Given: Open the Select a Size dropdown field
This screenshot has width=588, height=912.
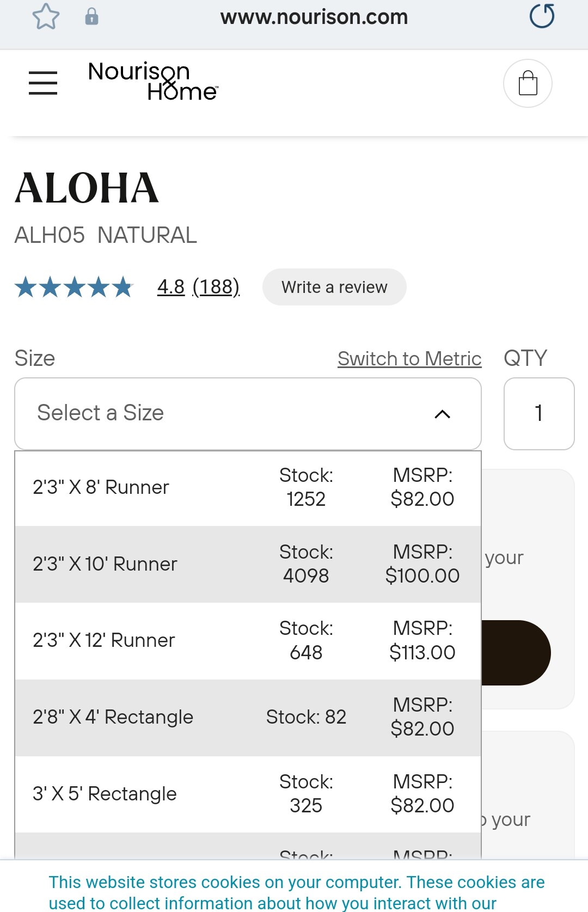Looking at the screenshot, I should pos(248,414).
